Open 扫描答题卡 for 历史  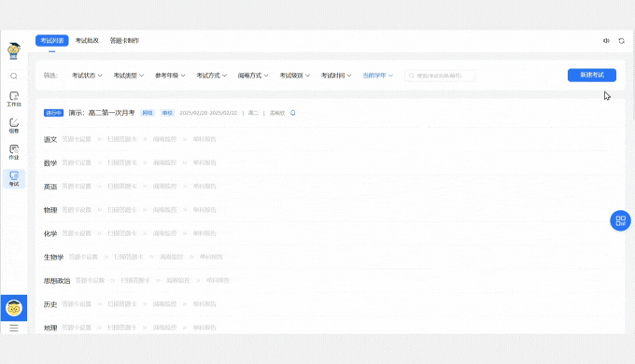coord(122,303)
